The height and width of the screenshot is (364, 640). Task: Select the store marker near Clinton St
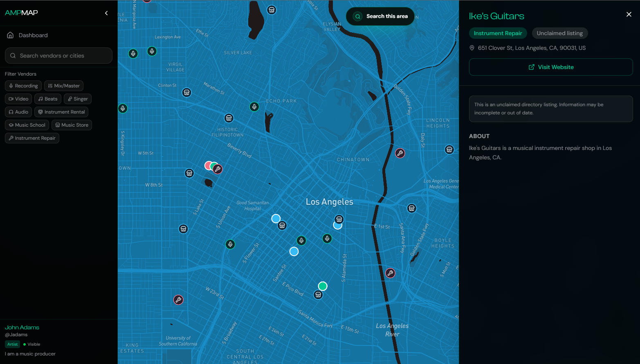186,93
